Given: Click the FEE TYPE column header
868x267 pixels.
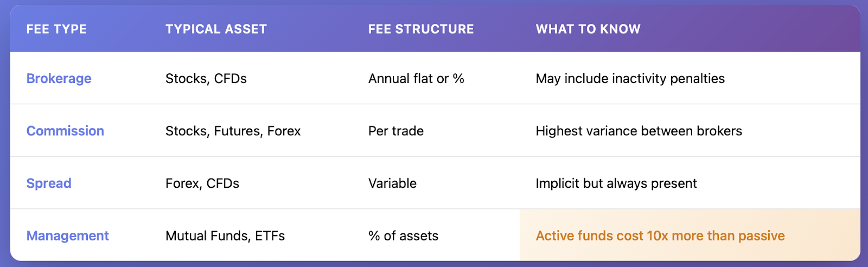Looking at the screenshot, I should (x=56, y=29).
